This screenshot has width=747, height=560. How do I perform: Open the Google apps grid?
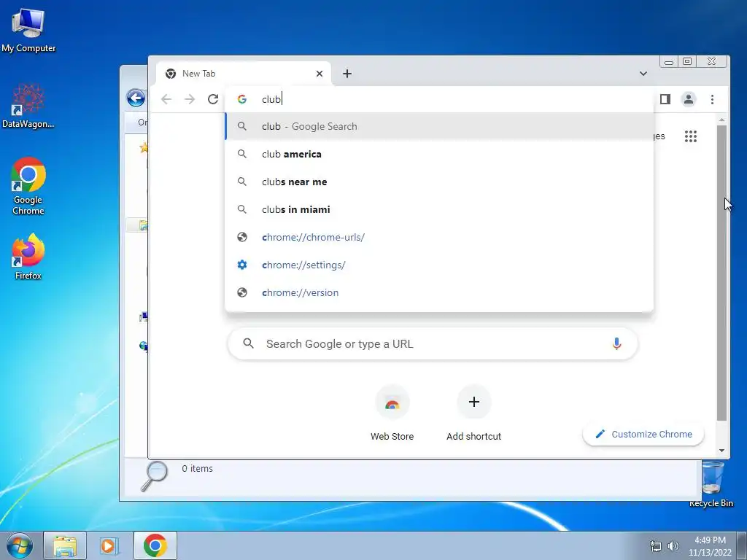pyautogui.click(x=691, y=136)
